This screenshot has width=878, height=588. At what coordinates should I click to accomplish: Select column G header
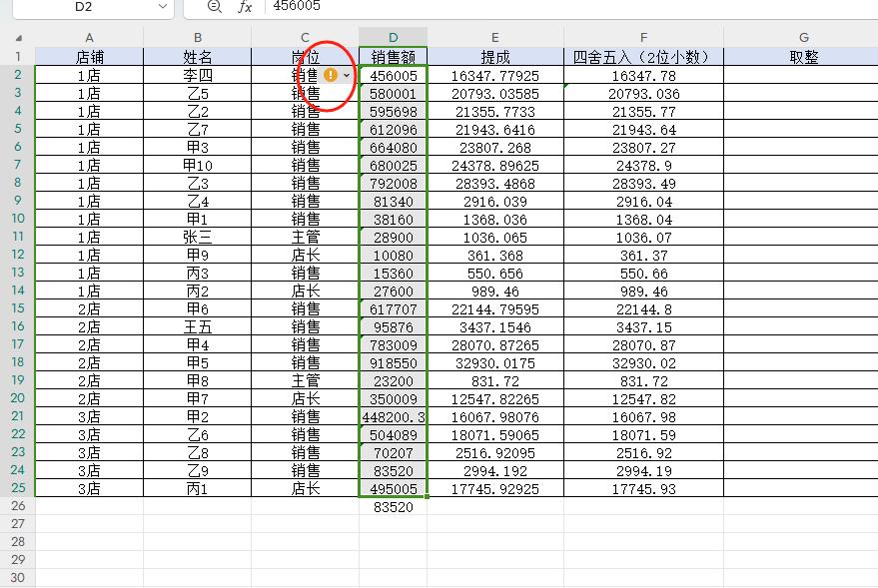(x=803, y=38)
